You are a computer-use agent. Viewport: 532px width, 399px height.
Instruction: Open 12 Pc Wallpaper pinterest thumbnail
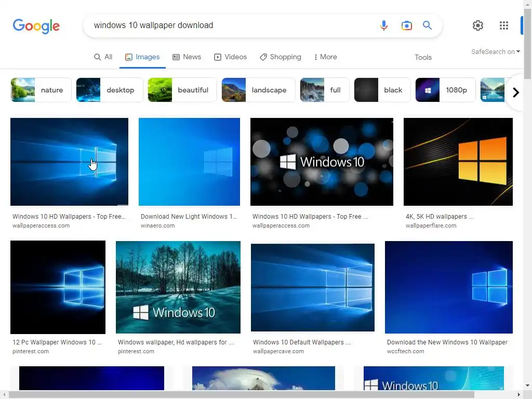(58, 287)
